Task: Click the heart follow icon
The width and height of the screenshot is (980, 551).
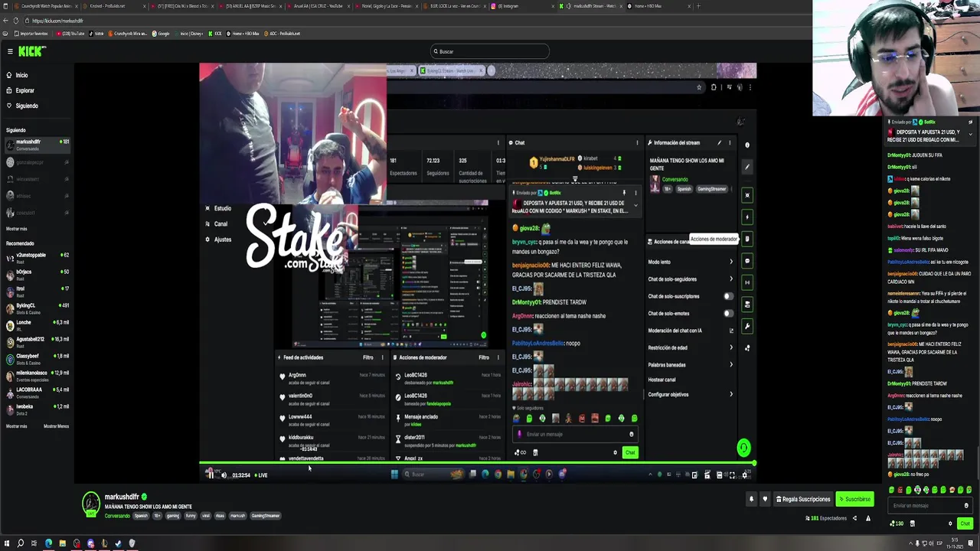Action: click(x=764, y=499)
